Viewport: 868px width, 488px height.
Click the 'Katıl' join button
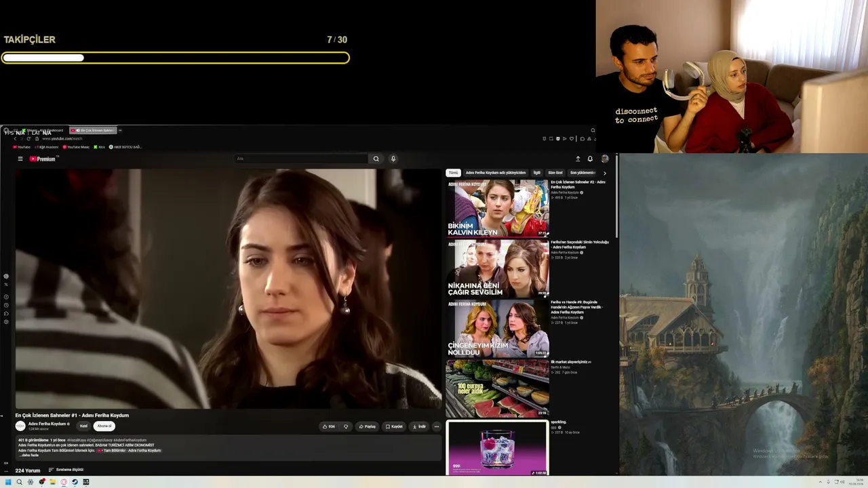83,426
